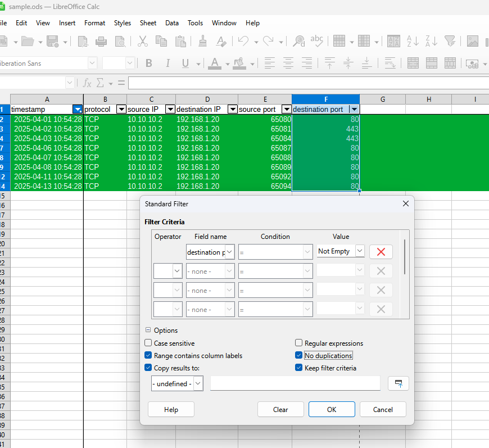This screenshot has width=489, height=448.
Task: Click the Find & Replace icon
Action: 299,41
